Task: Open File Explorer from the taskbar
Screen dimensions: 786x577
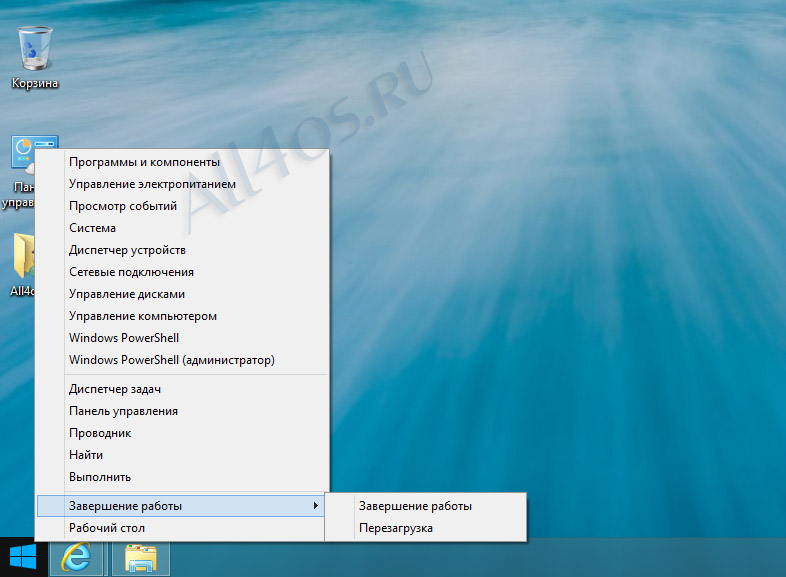Action: 141,558
